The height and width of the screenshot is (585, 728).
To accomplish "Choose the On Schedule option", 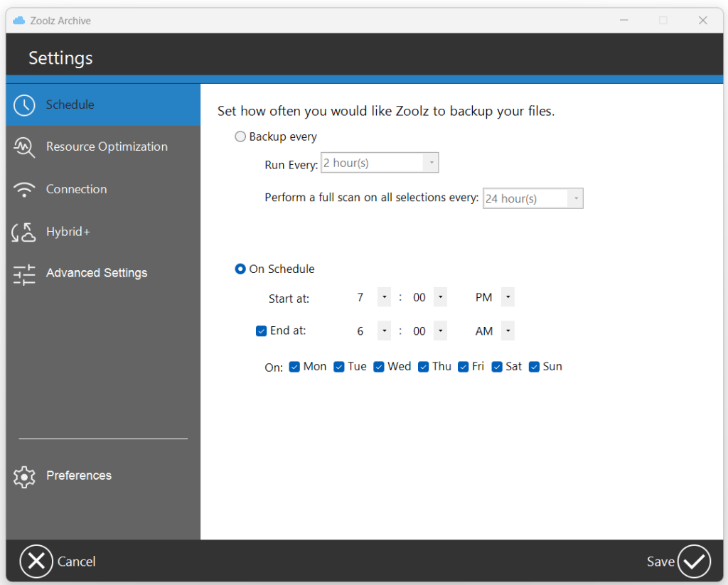I will pos(240,269).
